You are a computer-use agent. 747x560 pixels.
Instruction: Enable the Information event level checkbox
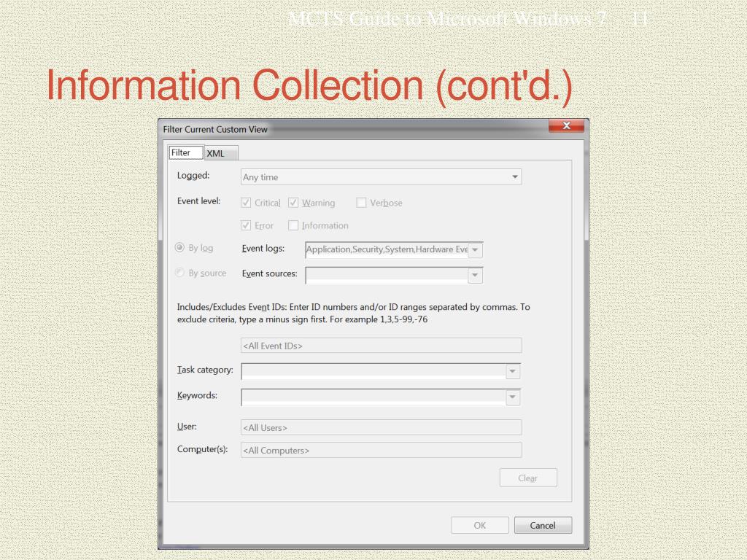click(x=293, y=225)
